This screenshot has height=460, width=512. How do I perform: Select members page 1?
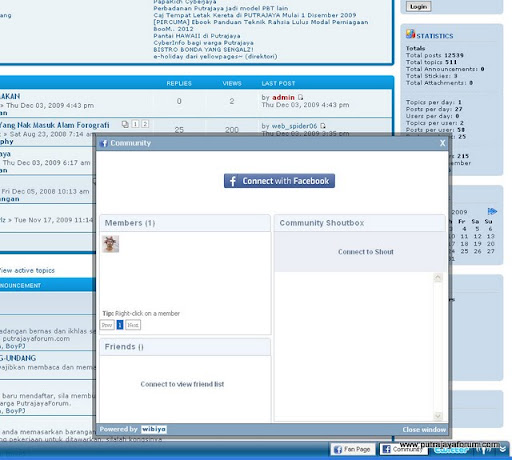point(120,325)
